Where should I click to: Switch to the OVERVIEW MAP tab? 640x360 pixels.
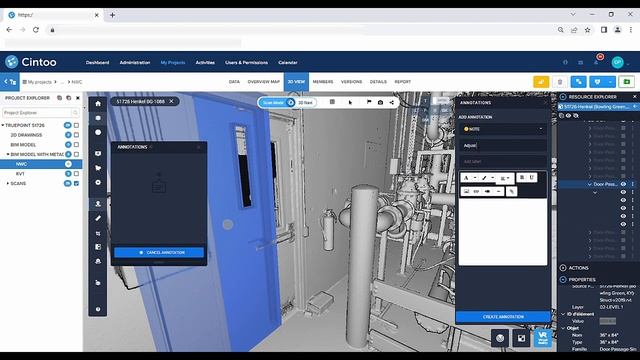[x=264, y=82]
